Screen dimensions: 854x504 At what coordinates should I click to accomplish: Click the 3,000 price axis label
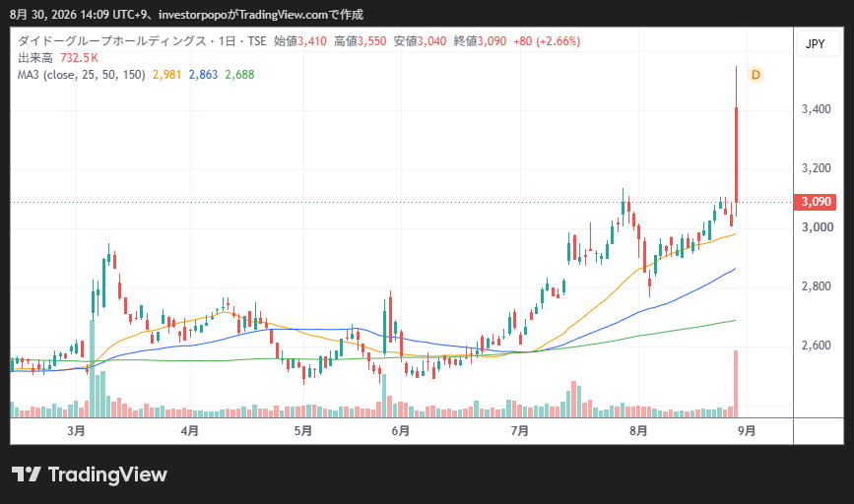[817, 227]
